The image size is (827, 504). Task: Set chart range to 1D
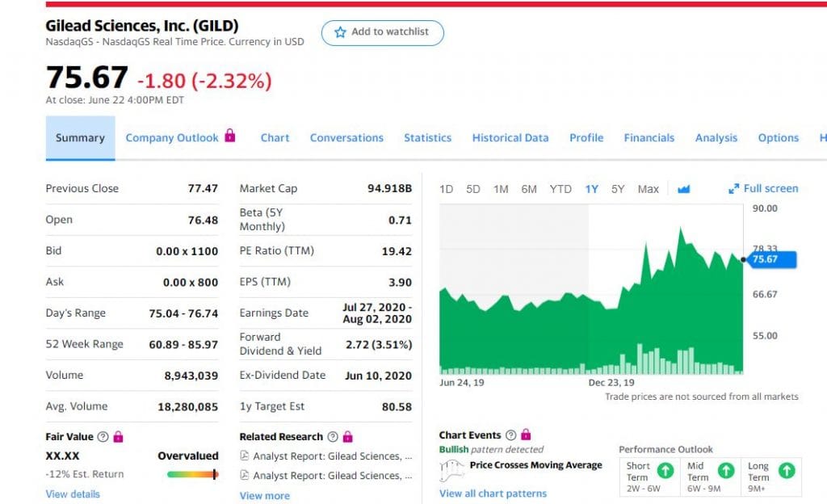point(446,189)
